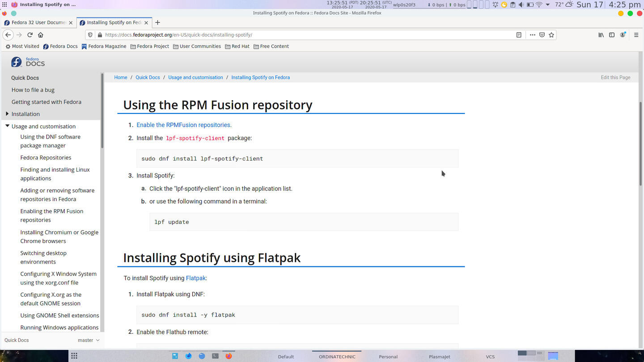The image size is (644, 362).
Task: Open the Firefox account icon
Action: 623,35
